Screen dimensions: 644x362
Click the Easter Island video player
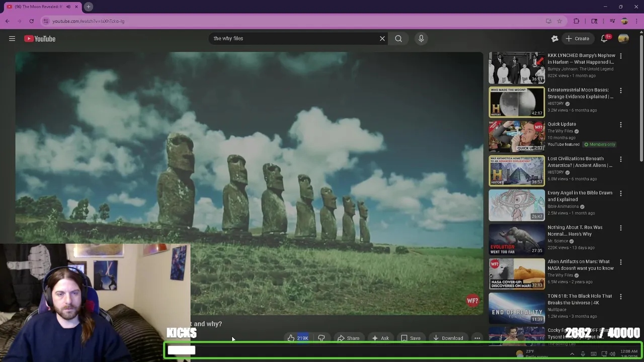(249, 184)
